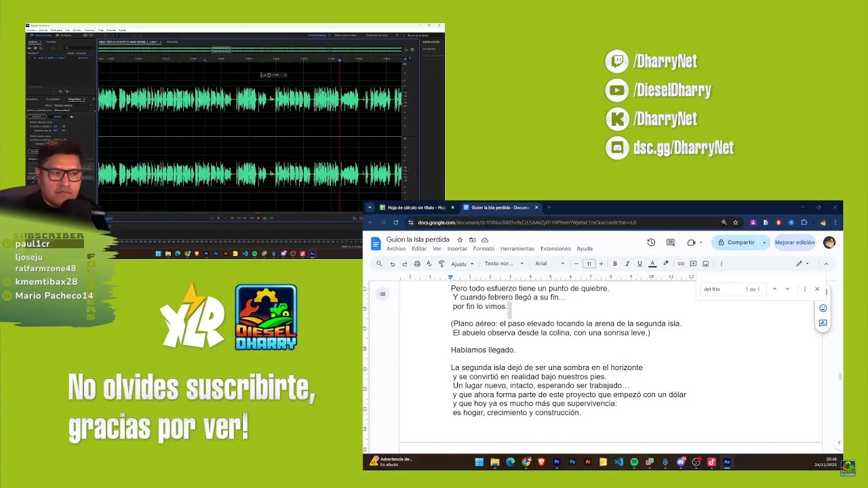Open the Windows Start menu
The image size is (868, 488).
click(479, 462)
